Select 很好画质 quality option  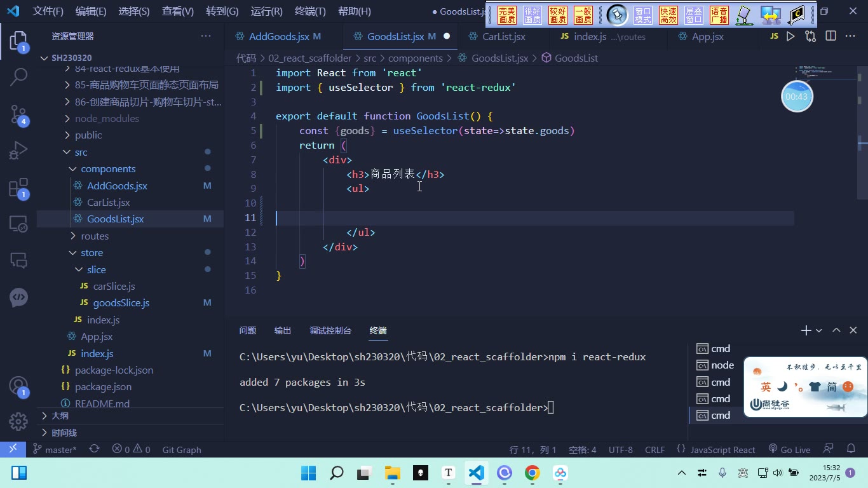[x=532, y=15]
